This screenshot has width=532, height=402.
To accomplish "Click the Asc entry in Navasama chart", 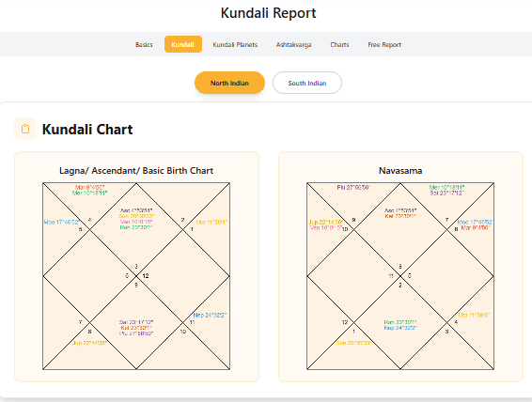I will 400,210.
